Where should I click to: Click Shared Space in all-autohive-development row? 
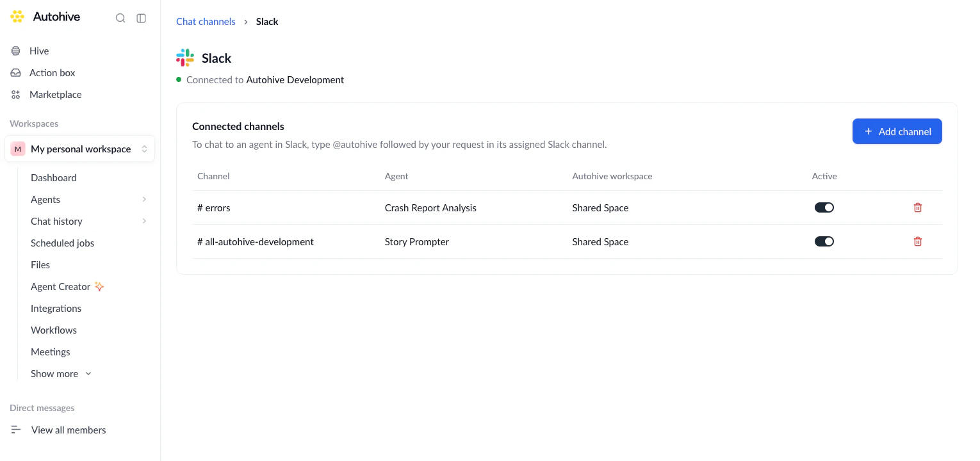click(600, 241)
